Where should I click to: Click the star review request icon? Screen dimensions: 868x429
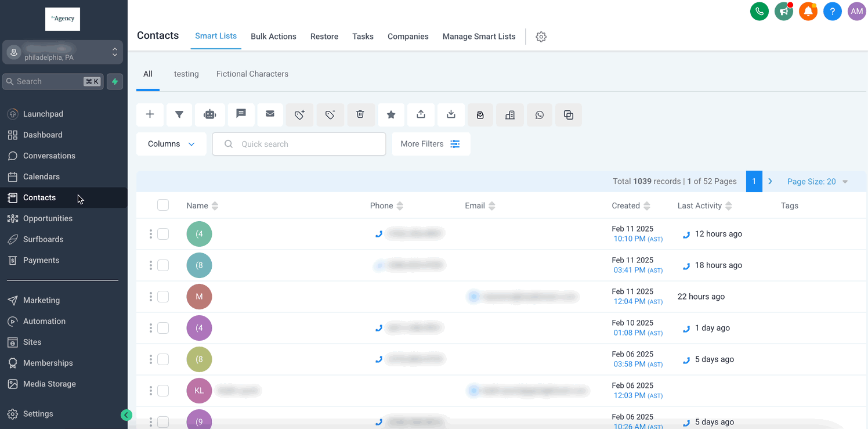click(391, 114)
